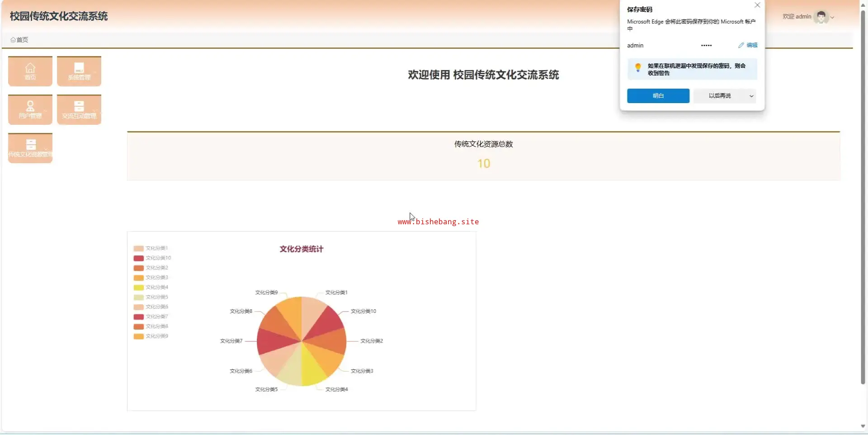The height and width of the screenshot is (435, 868).
Task: Open the 用户管理 user icon tile
Action: point(30,109)
